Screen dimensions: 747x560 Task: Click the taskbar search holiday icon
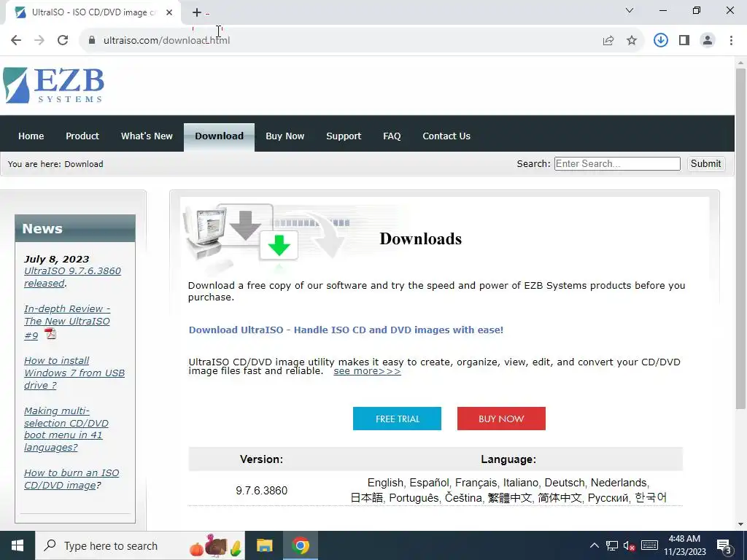[216, 545]
